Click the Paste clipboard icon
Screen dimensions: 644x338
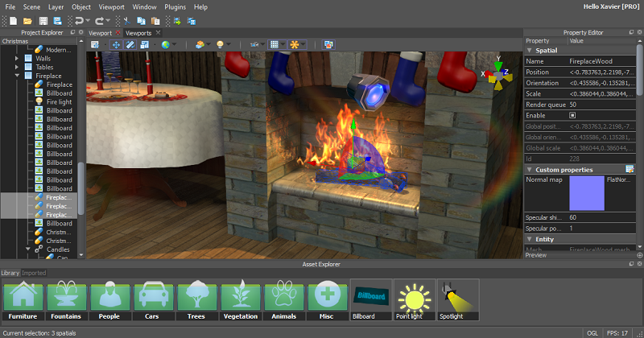(155, 20)
